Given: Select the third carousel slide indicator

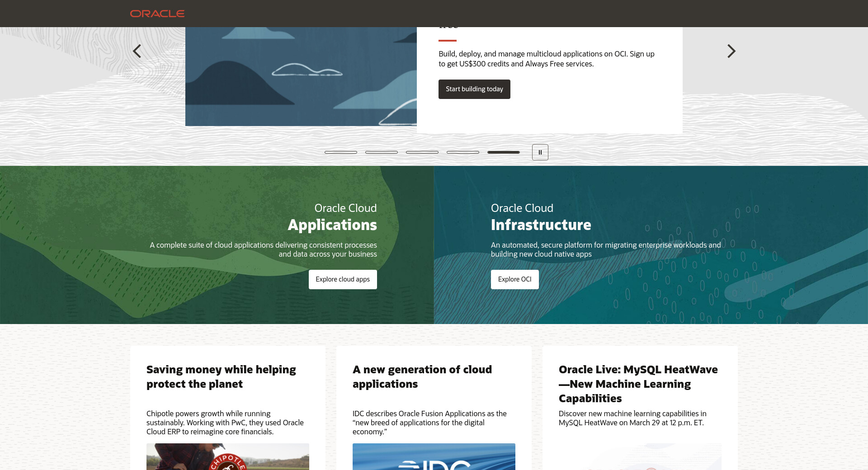Looking at the screenshot, I should (422, 152).
